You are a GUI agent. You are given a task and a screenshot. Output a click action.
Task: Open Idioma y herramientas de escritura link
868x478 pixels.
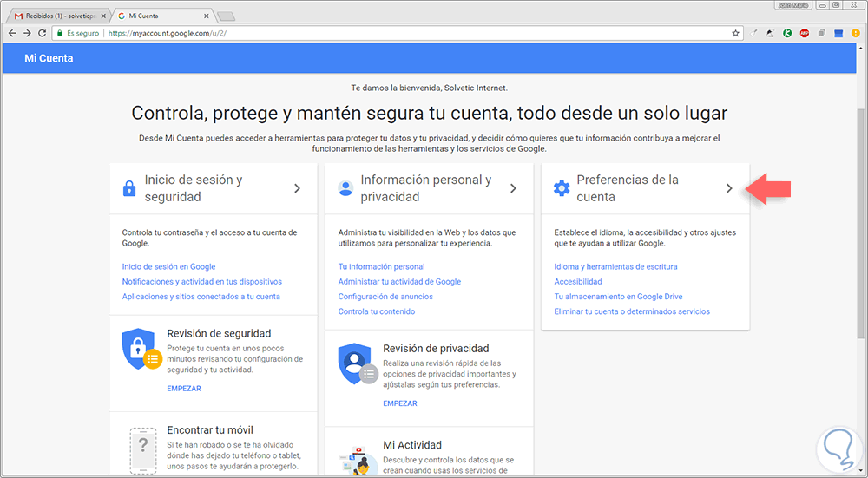coord(615,266)
